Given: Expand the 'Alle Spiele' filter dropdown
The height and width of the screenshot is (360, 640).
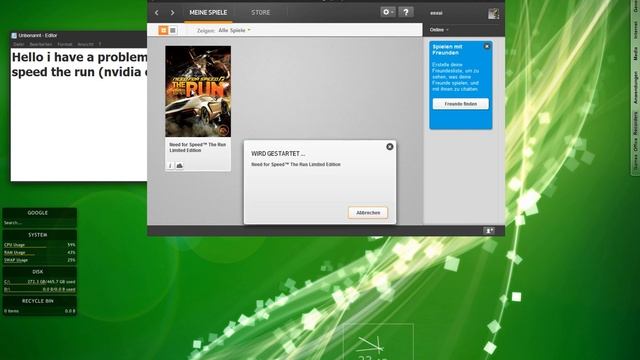Looking at the screenshot, I should tap(234, 30).
